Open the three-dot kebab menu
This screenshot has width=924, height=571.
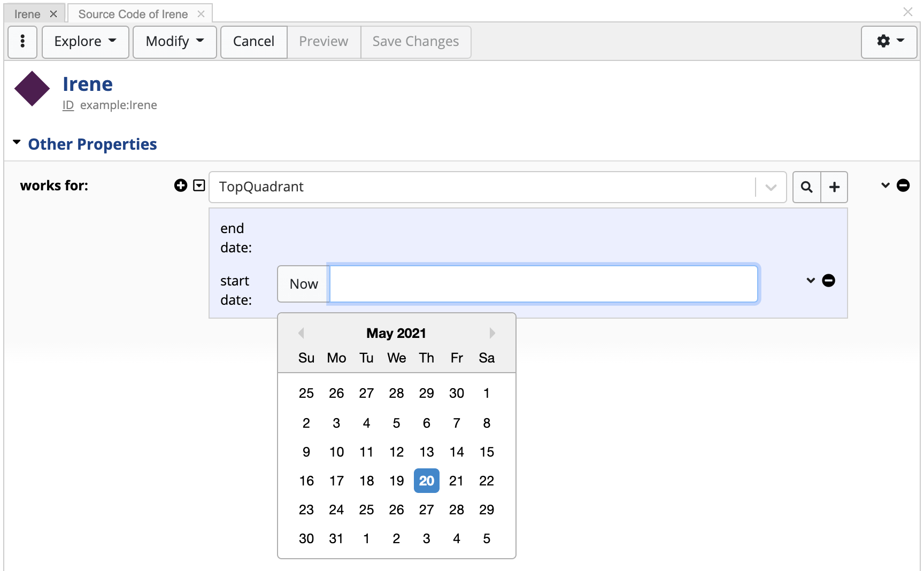click(22, 42)
